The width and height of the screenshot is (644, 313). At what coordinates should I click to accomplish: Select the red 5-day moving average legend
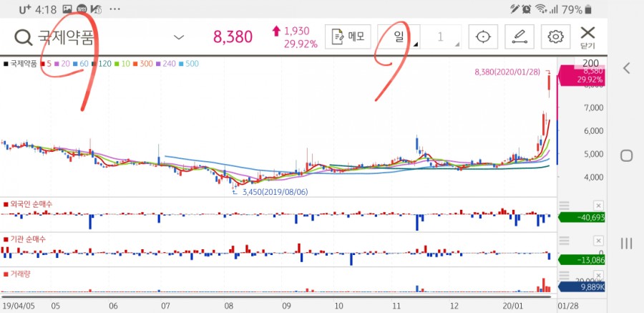pyautogui.click(x=47, y=64)
